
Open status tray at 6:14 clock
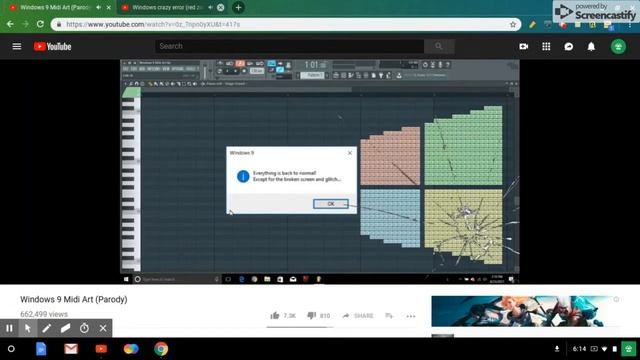[x=579, y=349]
